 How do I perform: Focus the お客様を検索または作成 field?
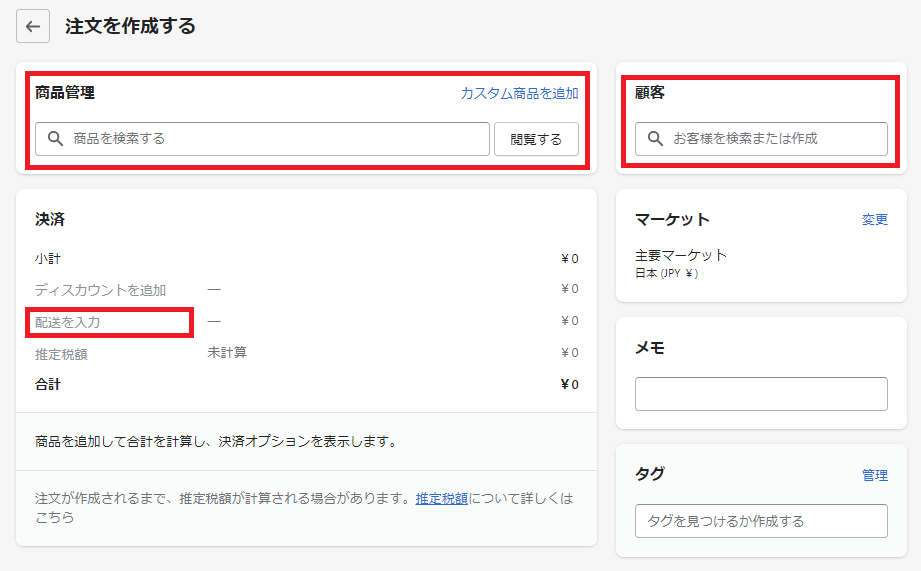(770, 139)
